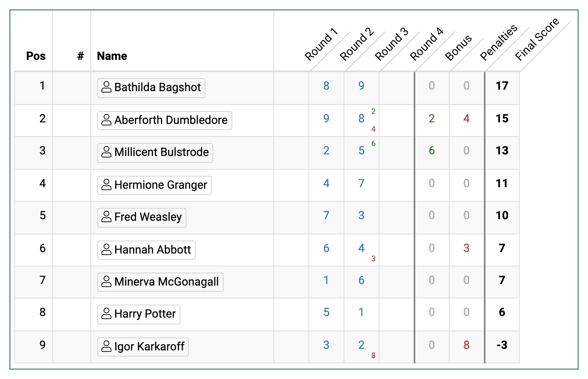Image resolution: width=588 pixels, height=379 pixels.
Task: Click Hermione Granger's person icon
Action: 106,185
